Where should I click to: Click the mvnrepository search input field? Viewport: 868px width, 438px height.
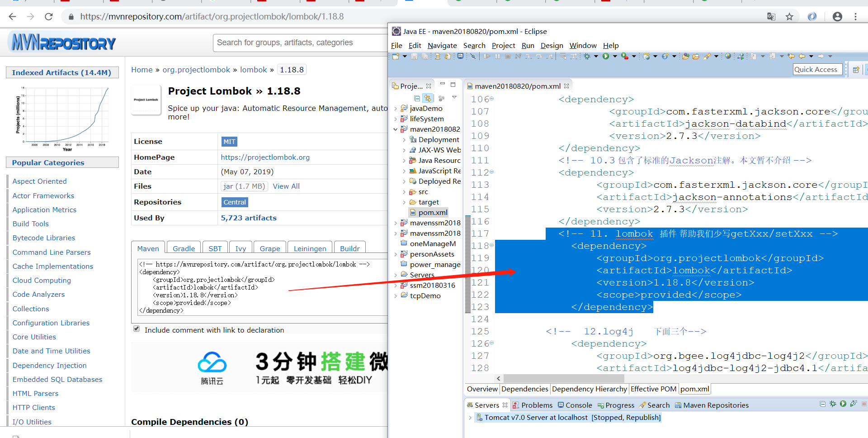301,43
